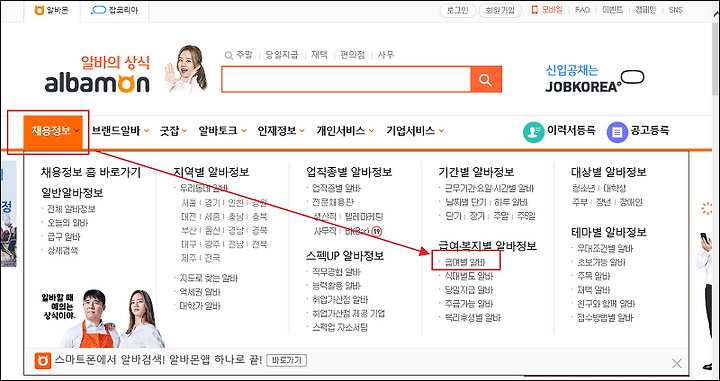The image size is (720, 381).
Task: Select the 부산 region link
Action: [189, 230]
